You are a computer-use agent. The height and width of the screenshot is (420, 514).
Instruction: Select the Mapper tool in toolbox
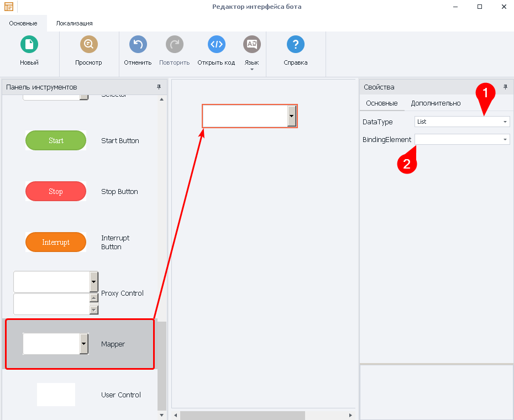pyautogui.click(x=80, y=344)
